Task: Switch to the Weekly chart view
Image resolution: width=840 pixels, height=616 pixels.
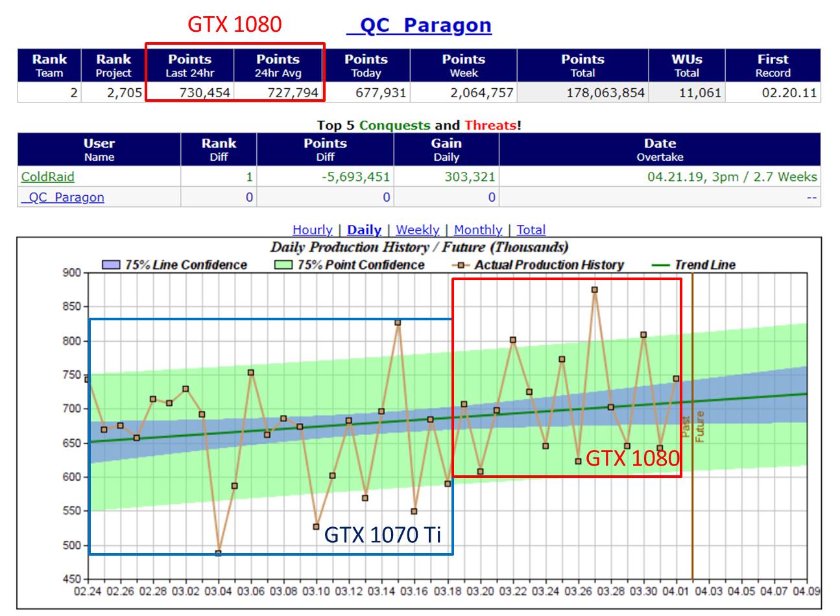Action: point(417,230)
